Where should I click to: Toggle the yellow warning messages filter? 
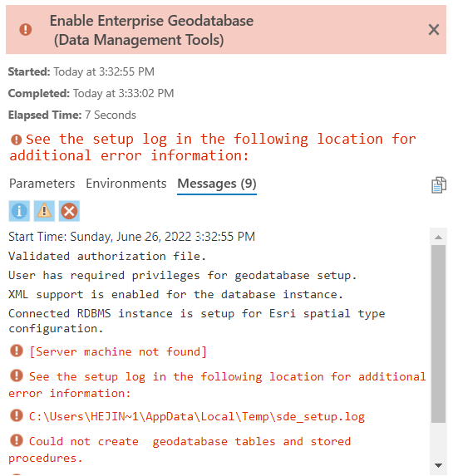[44, 211]
